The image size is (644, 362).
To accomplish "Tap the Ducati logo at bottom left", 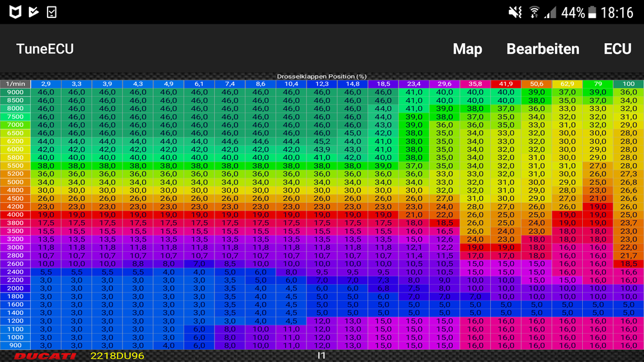I will click(45, 356).
